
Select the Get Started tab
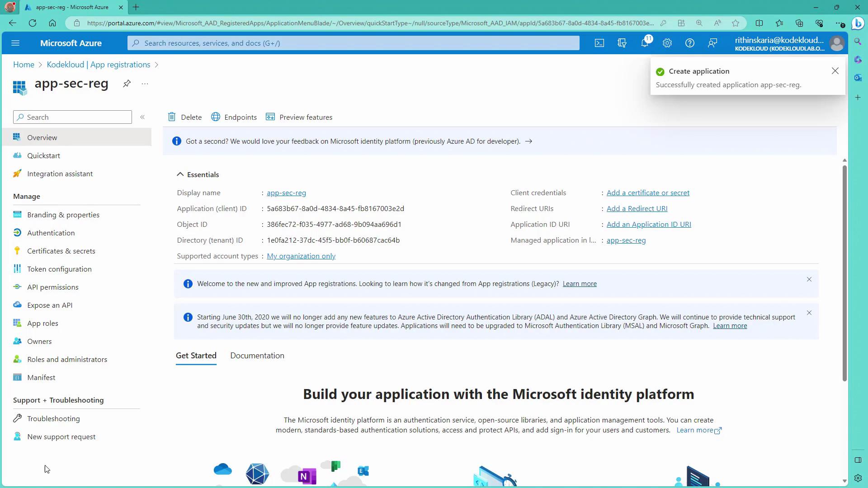(x=196, y=356)
